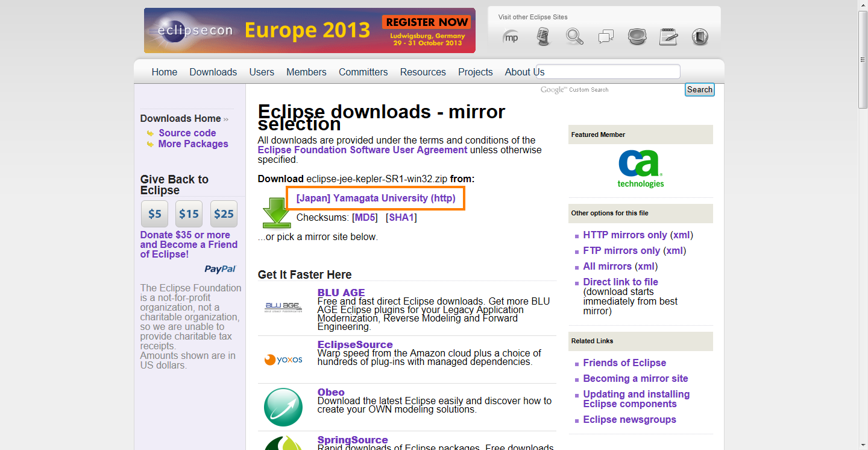Download from the Yamagata University mirror link

pyautogui.click(x=376, y=198)
